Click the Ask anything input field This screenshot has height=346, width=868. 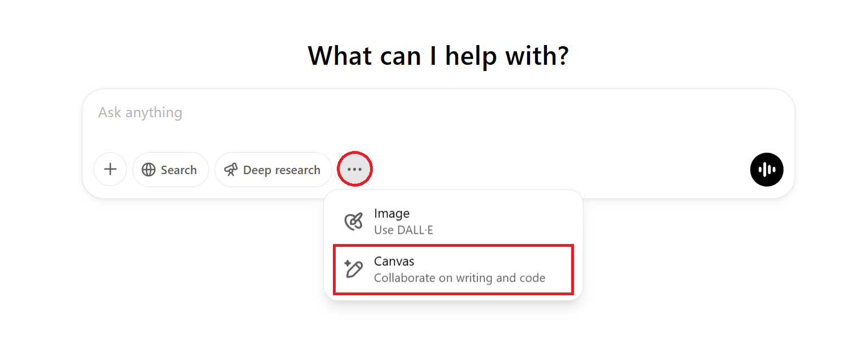(x=394, y=112)
